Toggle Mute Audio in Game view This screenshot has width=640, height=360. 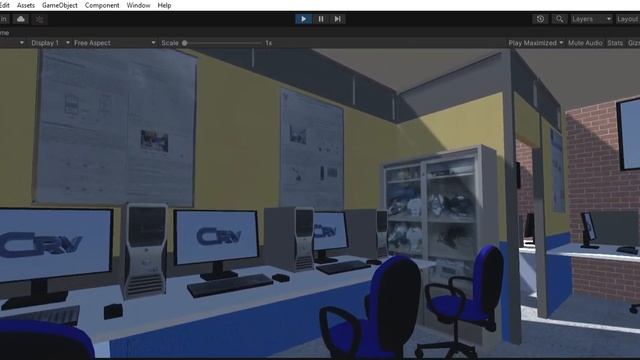point(585,43)
